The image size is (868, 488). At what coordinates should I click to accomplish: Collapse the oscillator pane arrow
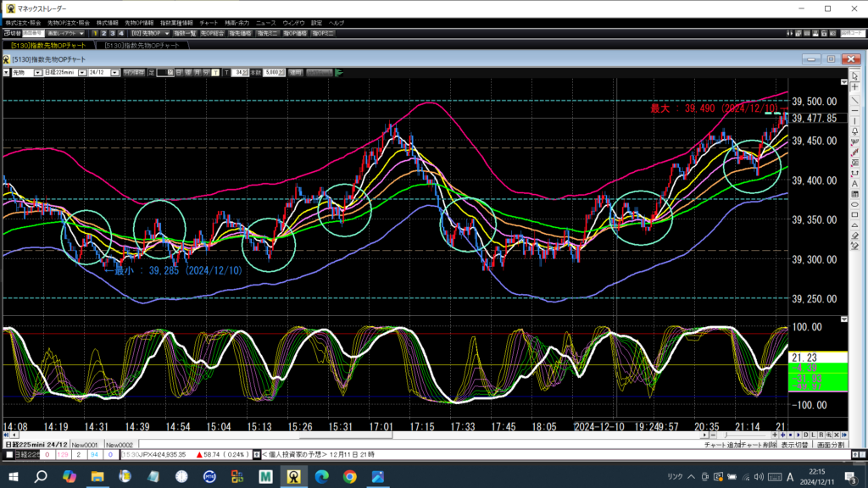(x=843, y=319)
